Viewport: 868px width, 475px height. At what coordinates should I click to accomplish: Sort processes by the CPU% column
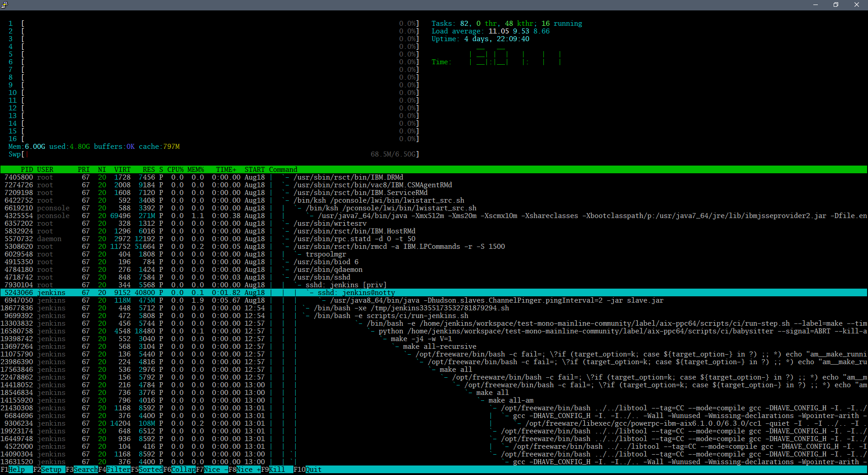pyautogui.click(x=175, y=169)
